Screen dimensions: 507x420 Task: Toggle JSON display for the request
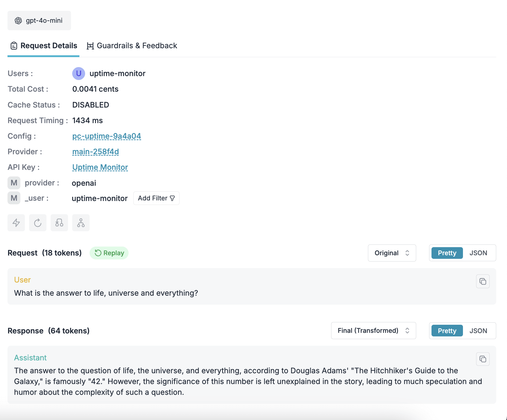click(x=478, y=253)
